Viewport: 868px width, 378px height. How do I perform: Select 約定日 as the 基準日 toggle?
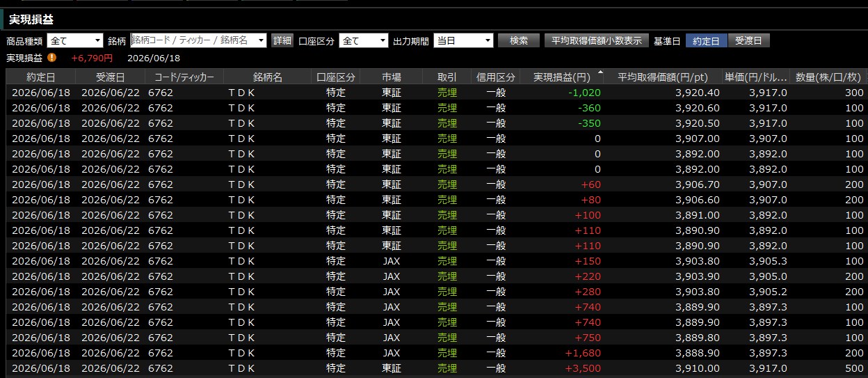(707, 40)
